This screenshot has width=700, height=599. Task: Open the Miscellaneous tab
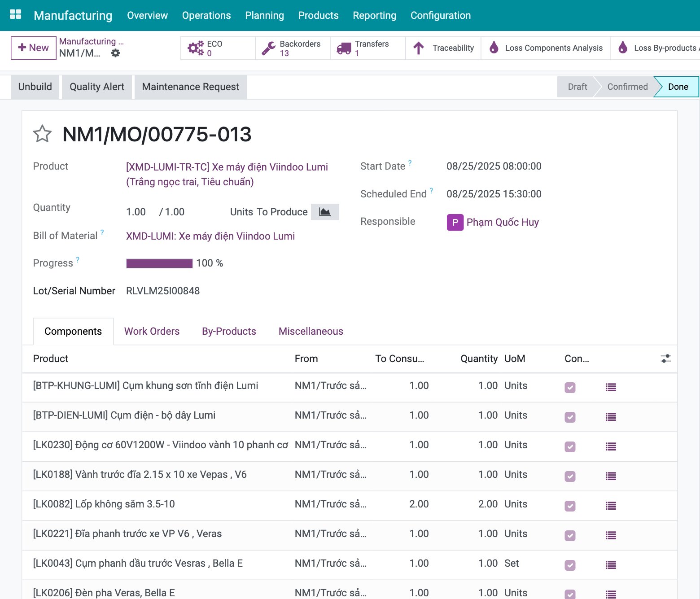(311, 331)
